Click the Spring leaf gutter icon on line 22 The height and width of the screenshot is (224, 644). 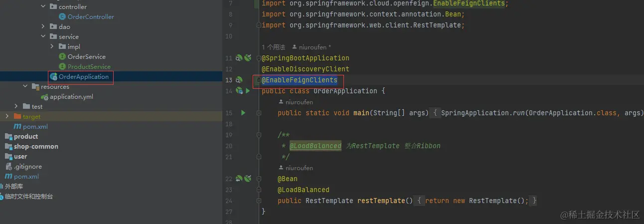click(x=248, y=179)
